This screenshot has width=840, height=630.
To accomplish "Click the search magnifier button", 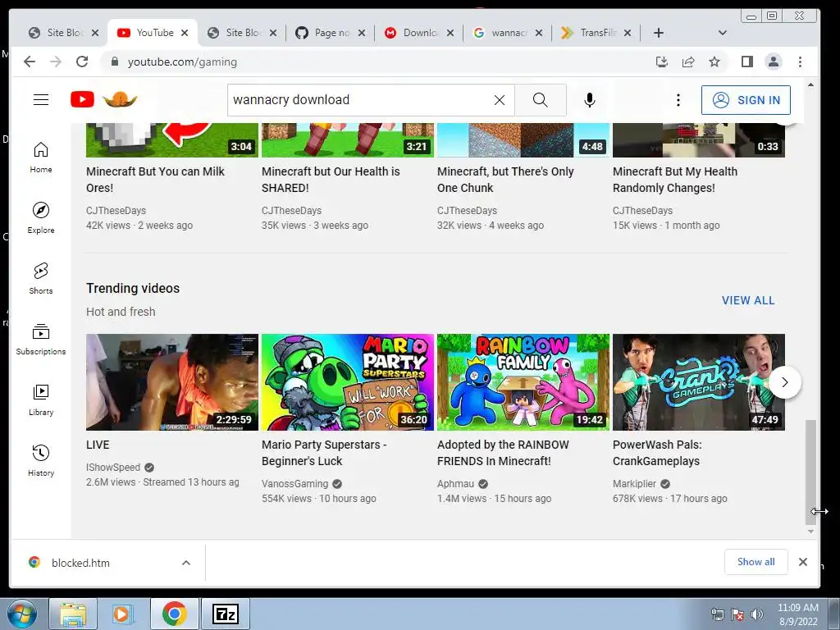I will [x=540, y=99].
